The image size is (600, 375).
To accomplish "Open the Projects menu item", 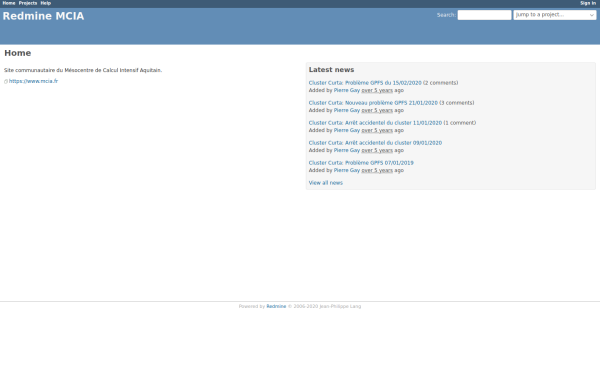I will click(28, 3).
